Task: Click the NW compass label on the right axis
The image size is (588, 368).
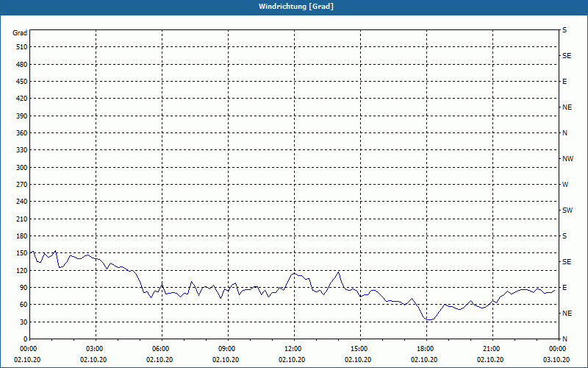Action: (567, 159)
